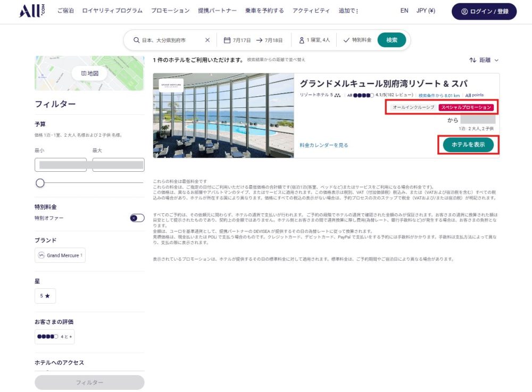Viewport: 532px width, 392px height.
Task: Click the 最大 maximum price input
Action: pyautogui.click(x=119, y=165)
